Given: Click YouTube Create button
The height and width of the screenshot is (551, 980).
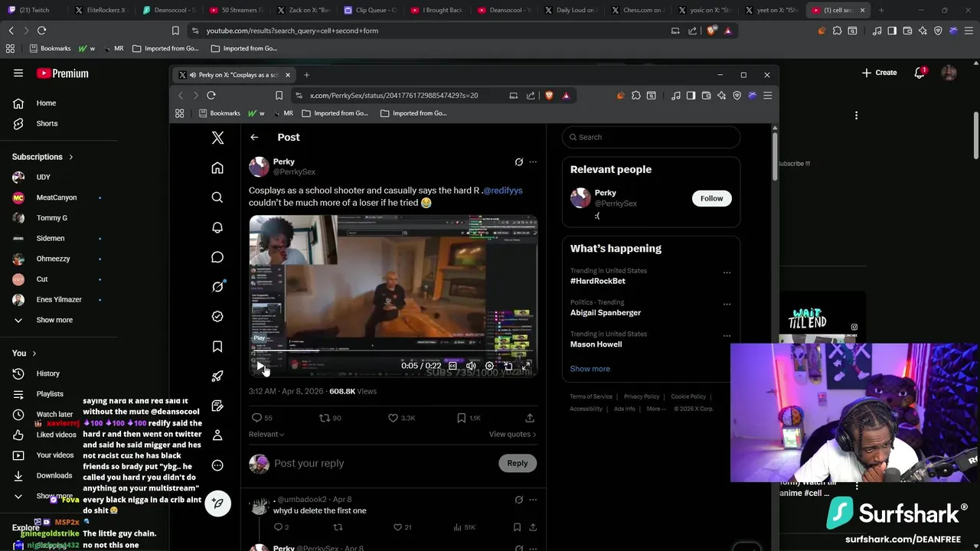Looking at the screenshot, I should pos(879,73).
